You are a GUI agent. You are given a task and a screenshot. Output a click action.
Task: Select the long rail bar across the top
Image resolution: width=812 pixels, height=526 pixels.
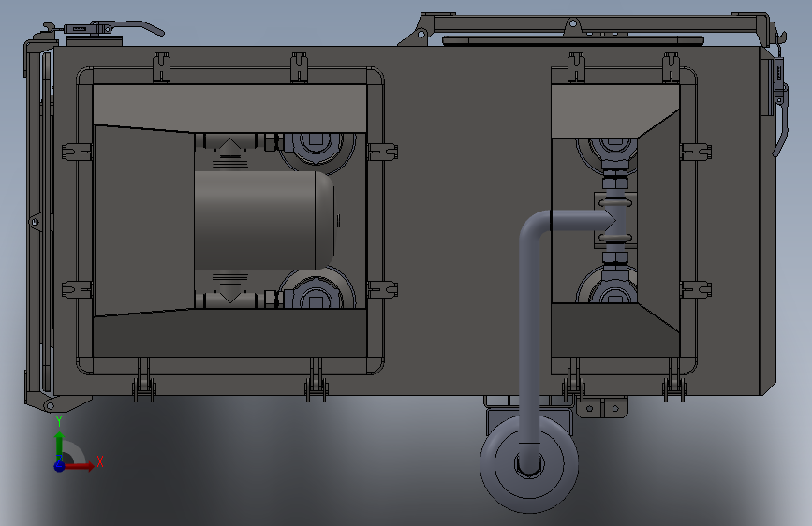596,22
